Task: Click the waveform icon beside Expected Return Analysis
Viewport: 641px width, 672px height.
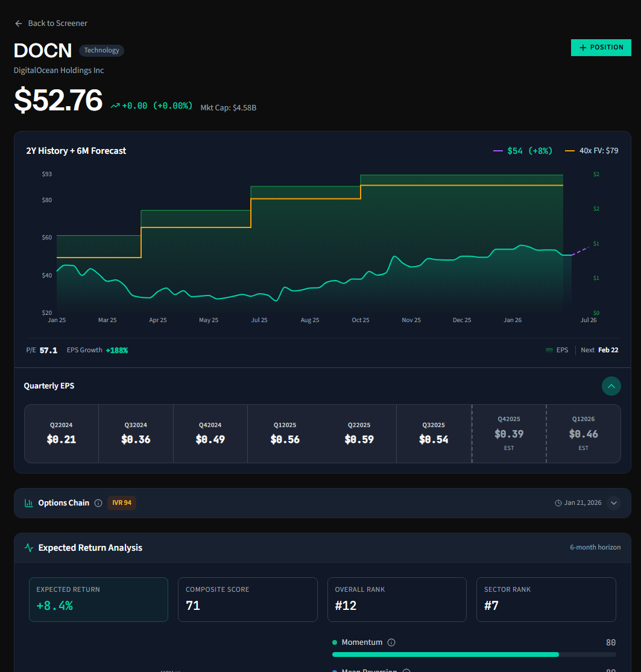Action: (x=28, y=547)
